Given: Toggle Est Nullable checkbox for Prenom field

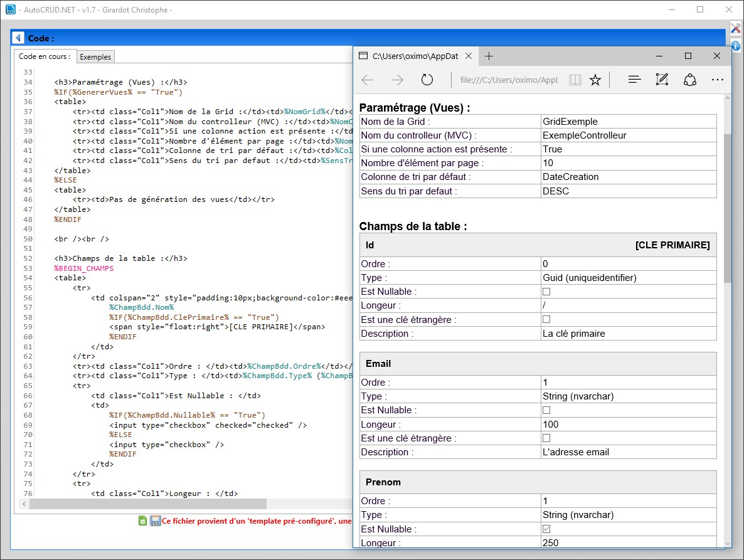Looking at the screenshot, I should click(x=546, y=529).
